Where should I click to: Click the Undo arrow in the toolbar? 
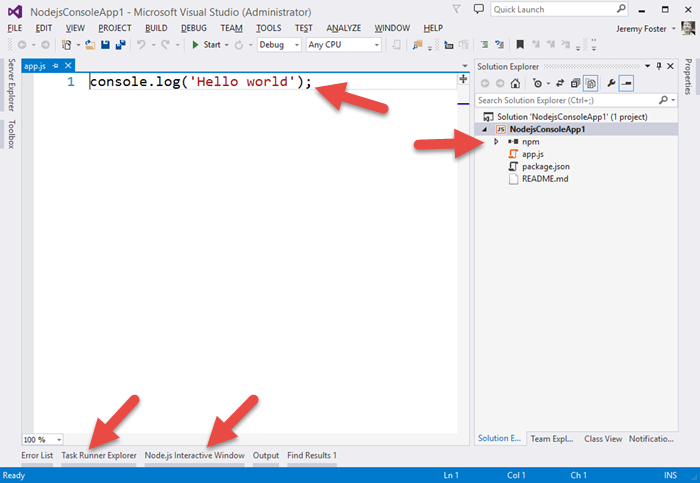pos(141,45)
